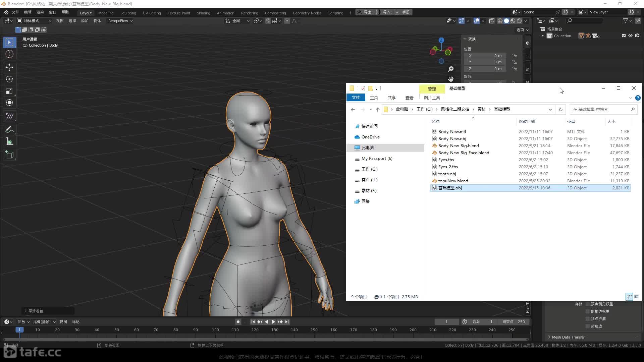Open the 选项 options dropdown
644x362 pixels.
click(x=522, y=30)
